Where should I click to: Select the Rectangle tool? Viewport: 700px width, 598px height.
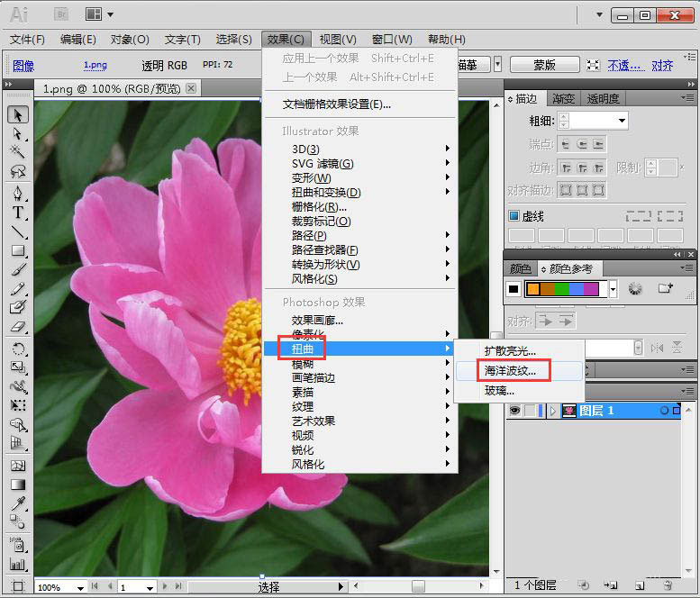point(18,250)
